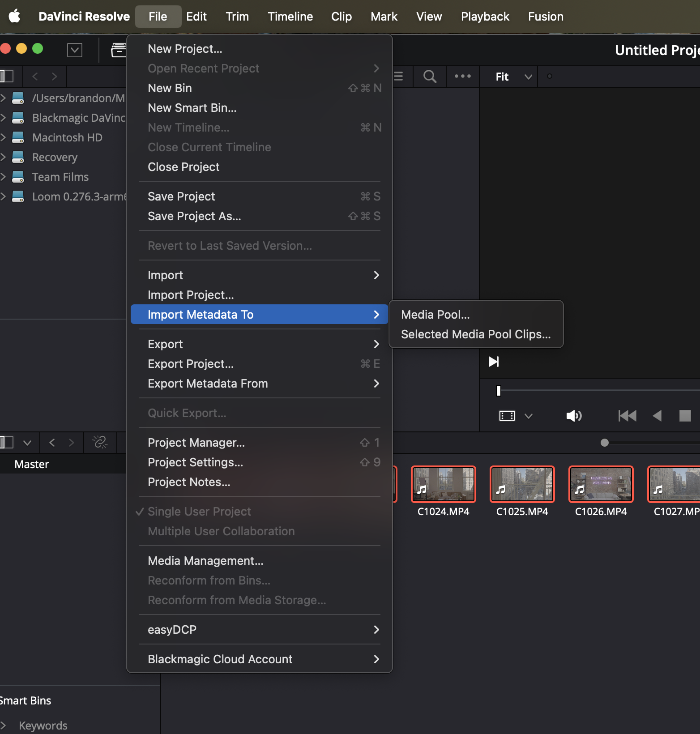This screenshot has width=700, height=734.
Task: Mute audio with the speaker icon
Action: [x=573, y=416]
